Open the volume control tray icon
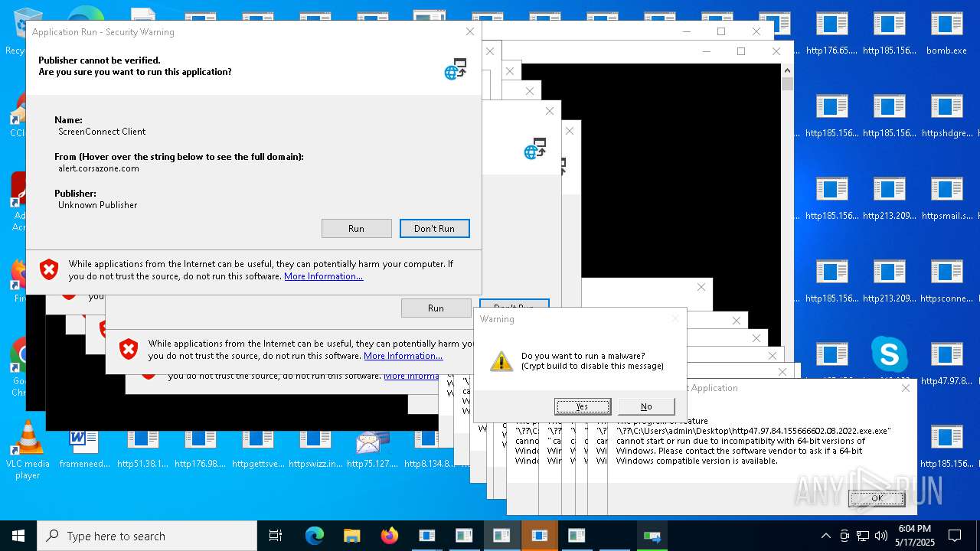The image size is (980, 551). click(881, 536)
